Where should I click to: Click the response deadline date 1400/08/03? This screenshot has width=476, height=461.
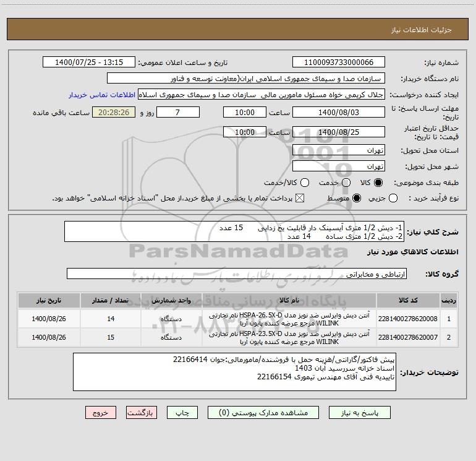pos(339,112)
